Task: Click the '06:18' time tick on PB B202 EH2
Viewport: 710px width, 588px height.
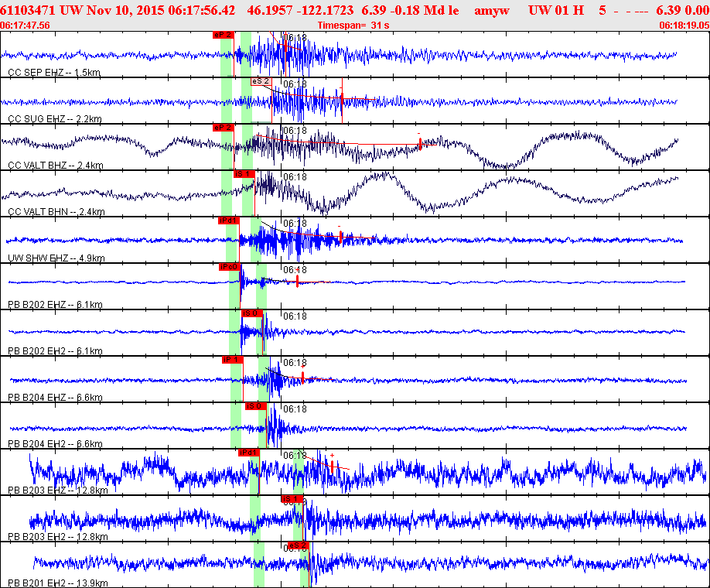Action: pyautogui.click(x=295, y=316)
